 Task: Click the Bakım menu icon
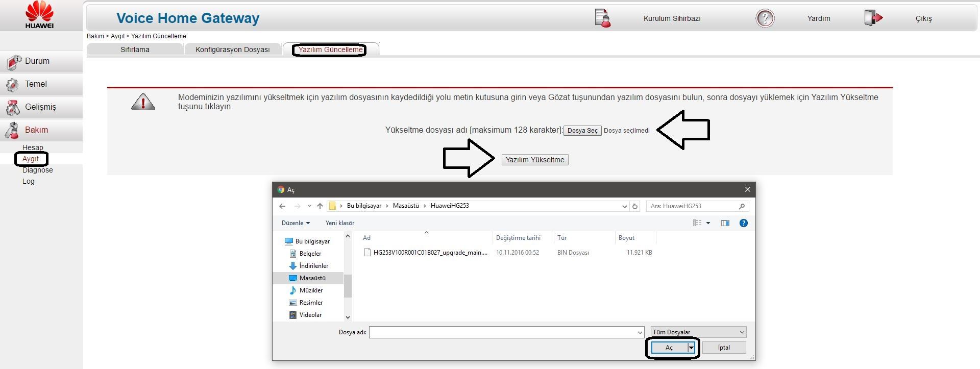click(x=12, y=131)
